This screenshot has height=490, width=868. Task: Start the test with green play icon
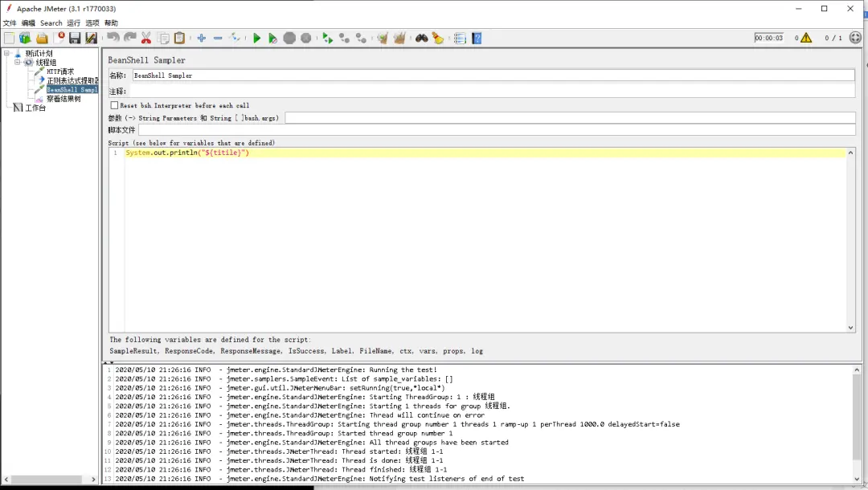(256, 39)
